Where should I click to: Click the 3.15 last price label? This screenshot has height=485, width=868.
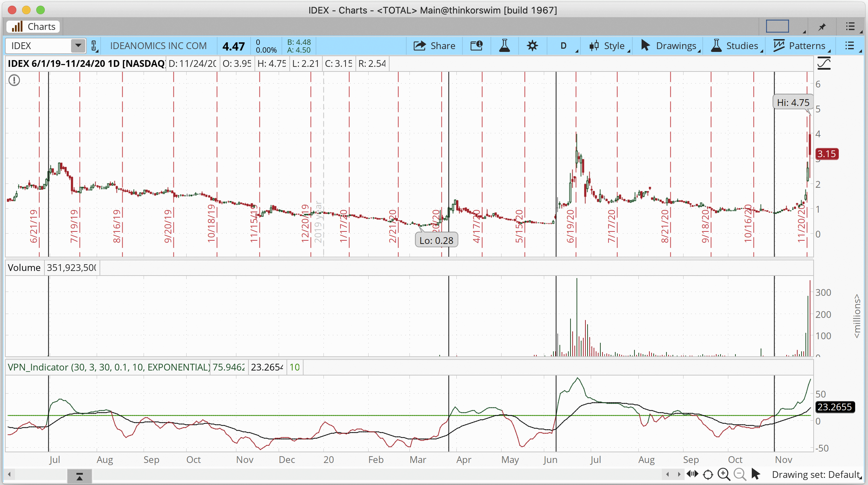click(827, 154)
